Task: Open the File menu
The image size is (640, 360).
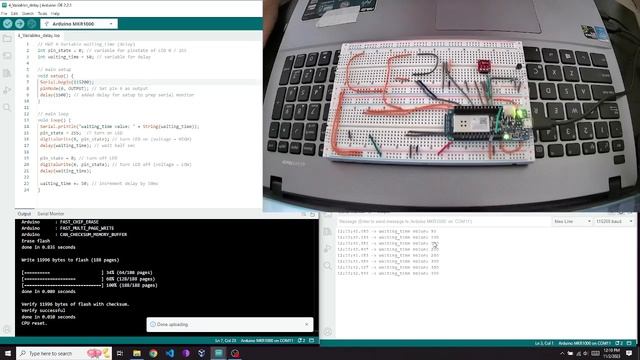Action: pyautogui.click(x=4, y=13)
